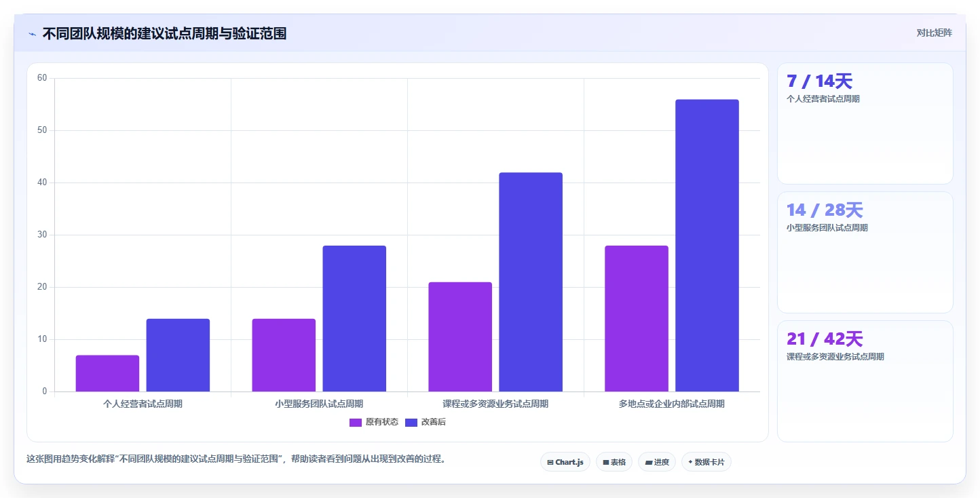Click the y-axis value 60

(x=42, y=78)
